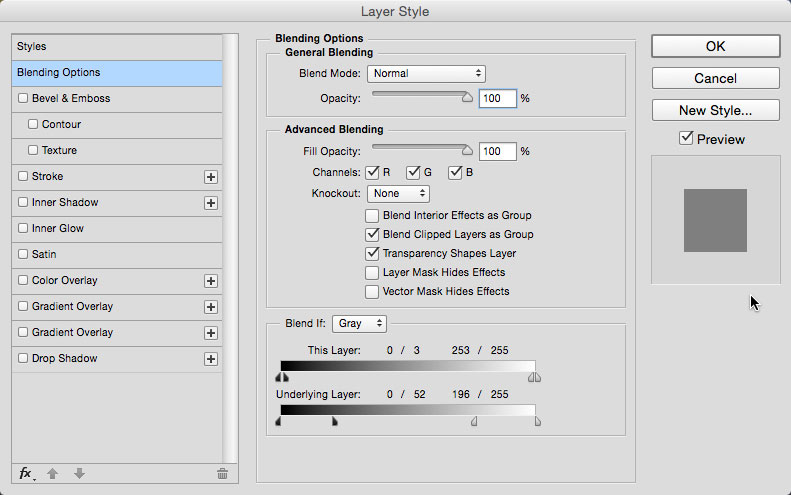791x495 pixels.
Task: Open the Blend If Gray dropdown
Action: point(359,323)
